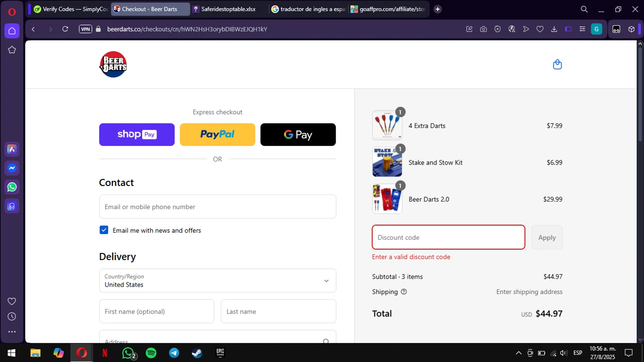The height and width of the screenshot is (362, 644).
Task: Open sidebar heart pinboards icon
Action: click(12, 301)
